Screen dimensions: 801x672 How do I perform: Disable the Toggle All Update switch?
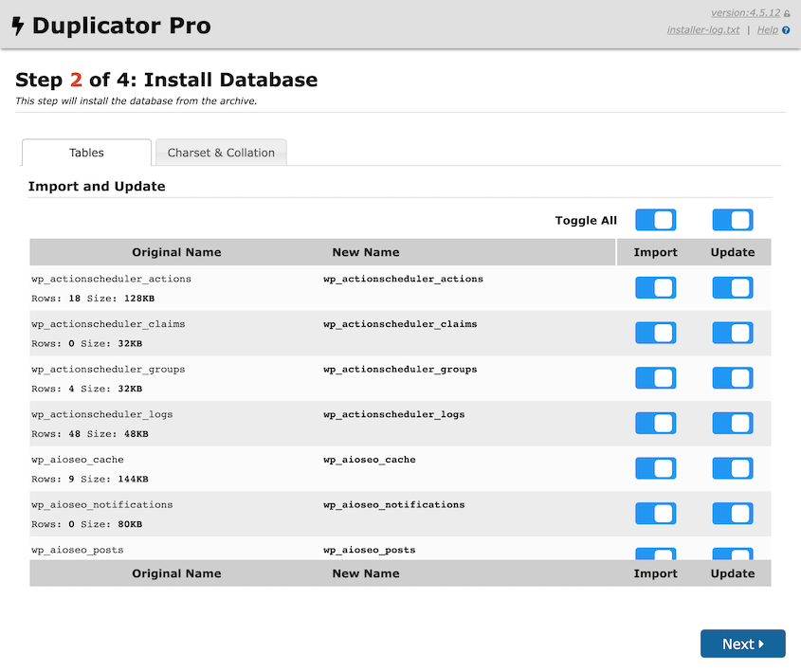(732, 219)
